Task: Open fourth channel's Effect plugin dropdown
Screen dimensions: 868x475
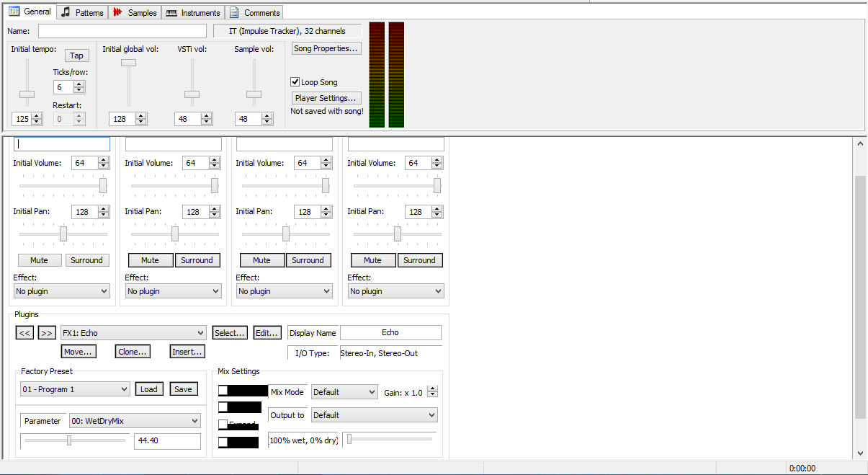Action: (396, 291)
